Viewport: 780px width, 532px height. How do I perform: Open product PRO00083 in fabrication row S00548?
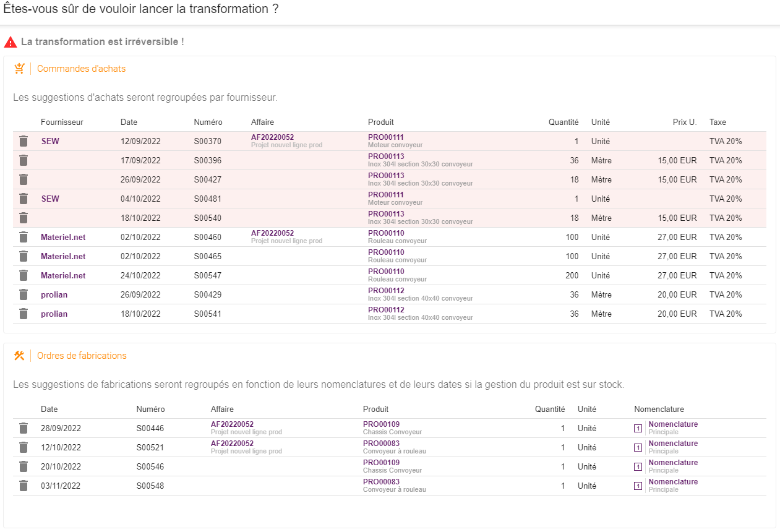381,482
